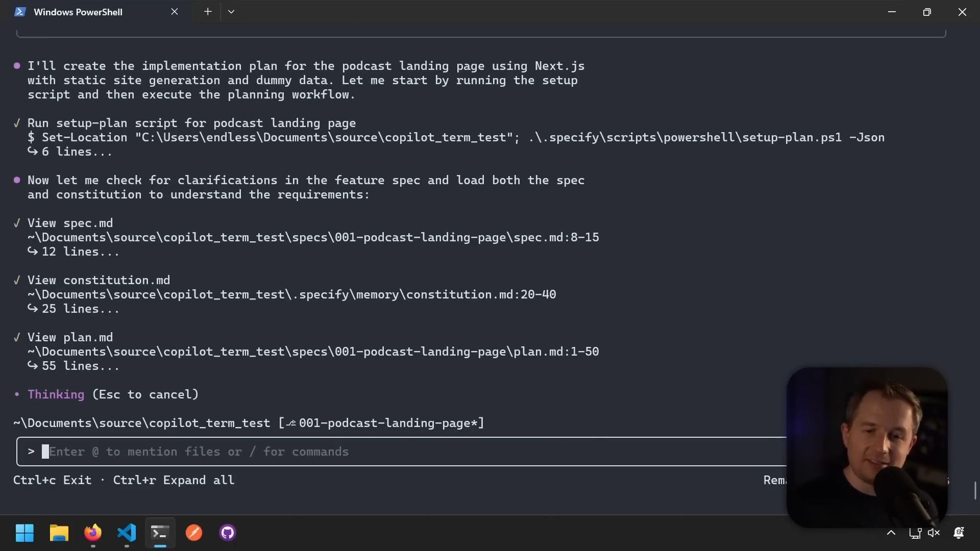Viewport: 980px width, 551px height.
Task: Close the Windows PowerShell tab
Action: pyautogui.click(x=175, y=12)
